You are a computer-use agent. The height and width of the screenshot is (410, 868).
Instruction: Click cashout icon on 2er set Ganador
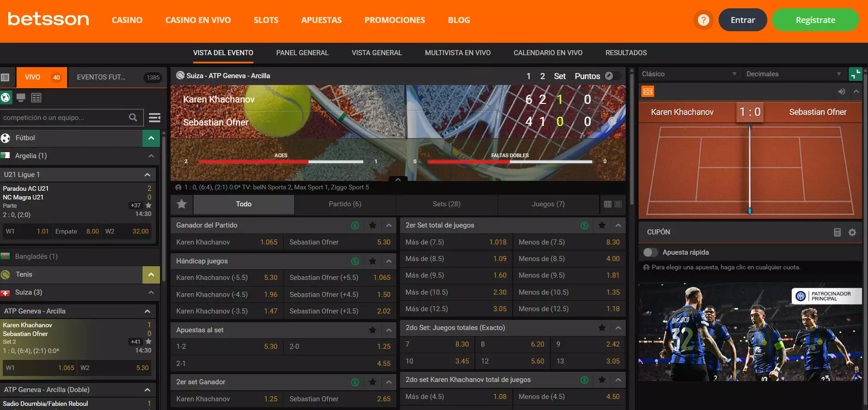355,382
